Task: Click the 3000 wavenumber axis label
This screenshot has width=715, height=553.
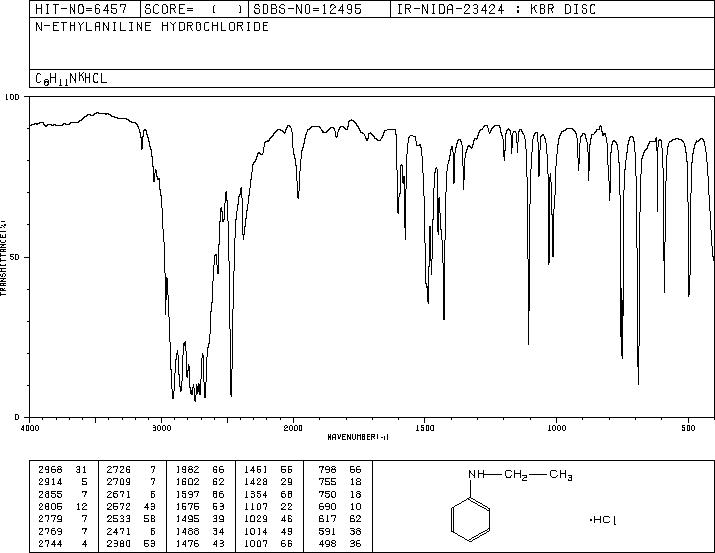Action: coord(161,428)
